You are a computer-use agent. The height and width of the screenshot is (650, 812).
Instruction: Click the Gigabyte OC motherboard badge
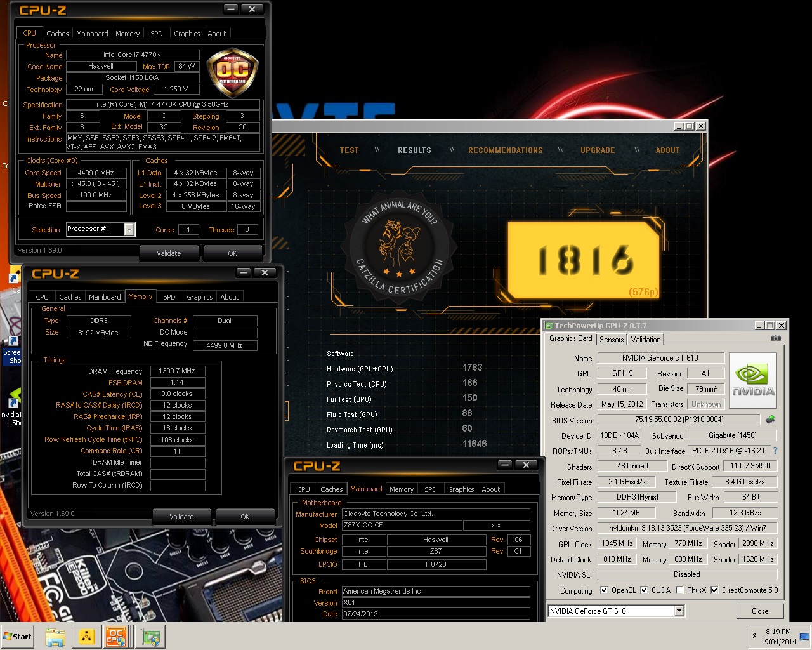click(232, 71)
